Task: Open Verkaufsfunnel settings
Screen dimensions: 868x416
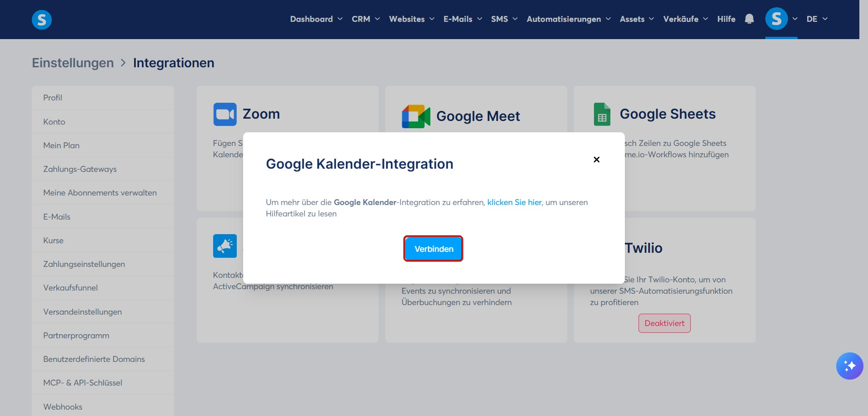Action: 103,288
